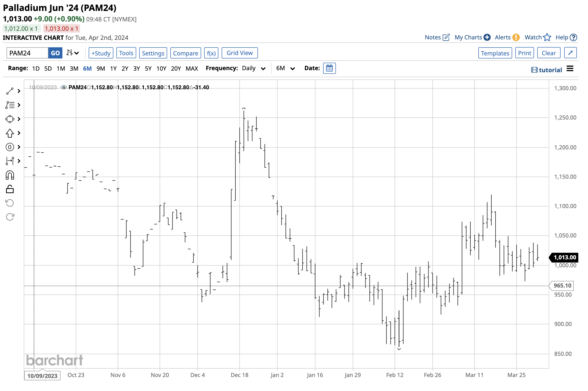Toggle visibility of the PAM24 price series
588x391 pixels.
64,87
